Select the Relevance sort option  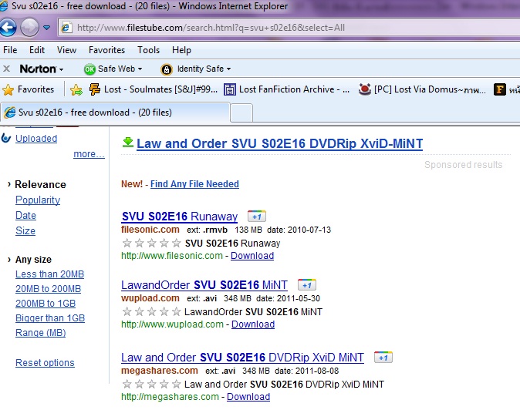40,184
